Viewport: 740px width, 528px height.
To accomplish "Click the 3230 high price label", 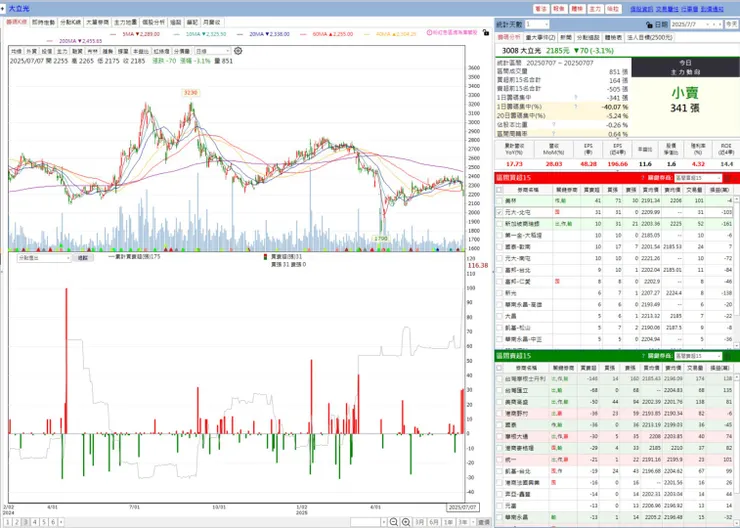I will (x=191, y=92).
